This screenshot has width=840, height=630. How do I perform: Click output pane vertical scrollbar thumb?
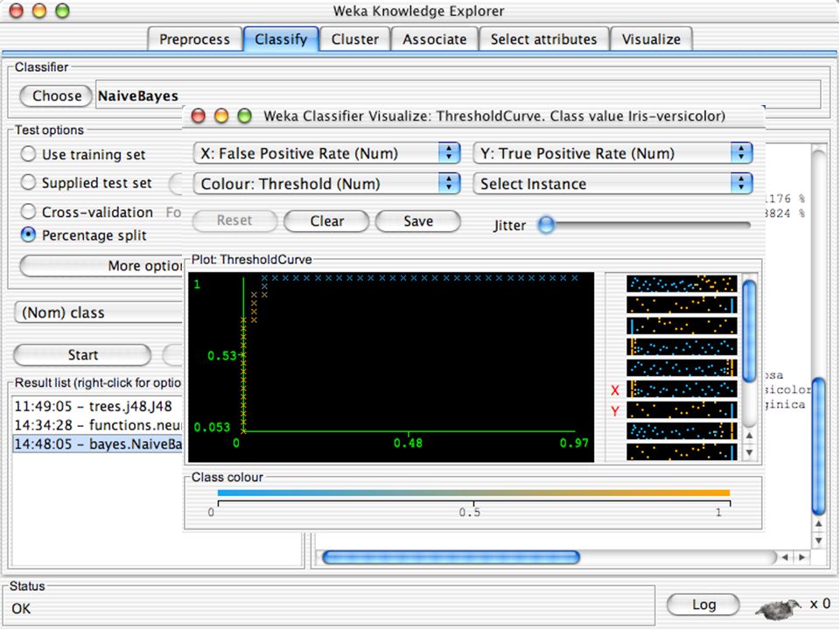pos(819,445)
